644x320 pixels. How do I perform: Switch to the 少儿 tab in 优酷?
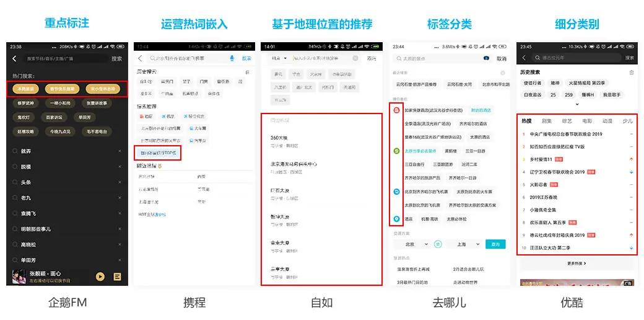[x=627, y=121]
